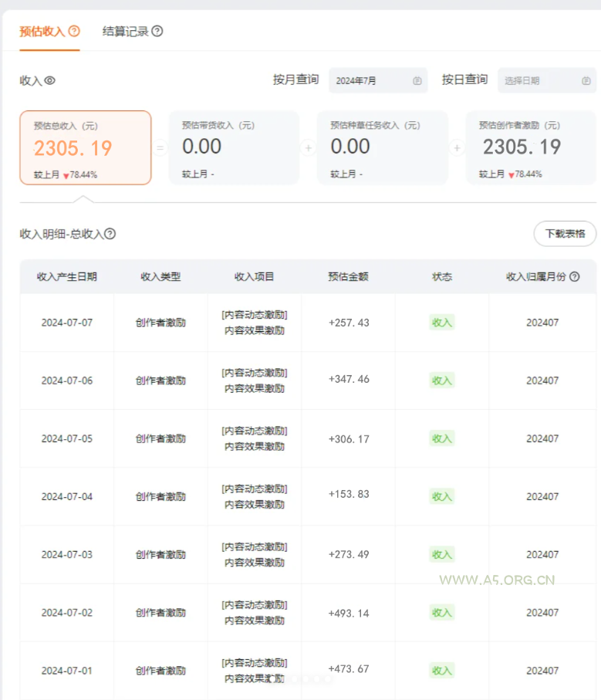
Task: Click help icon next to 收入明细-总收入
Action: point(110,234)
